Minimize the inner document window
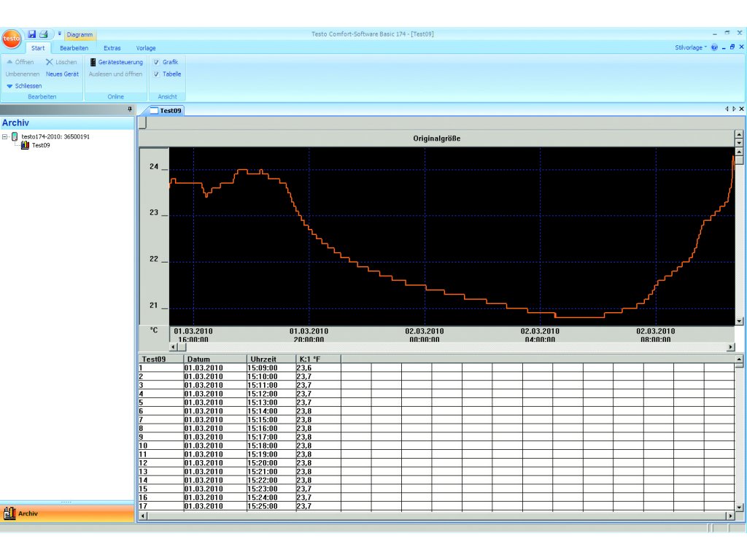The width and height of the screenshot is (747, 560). (x=724, y=47)
